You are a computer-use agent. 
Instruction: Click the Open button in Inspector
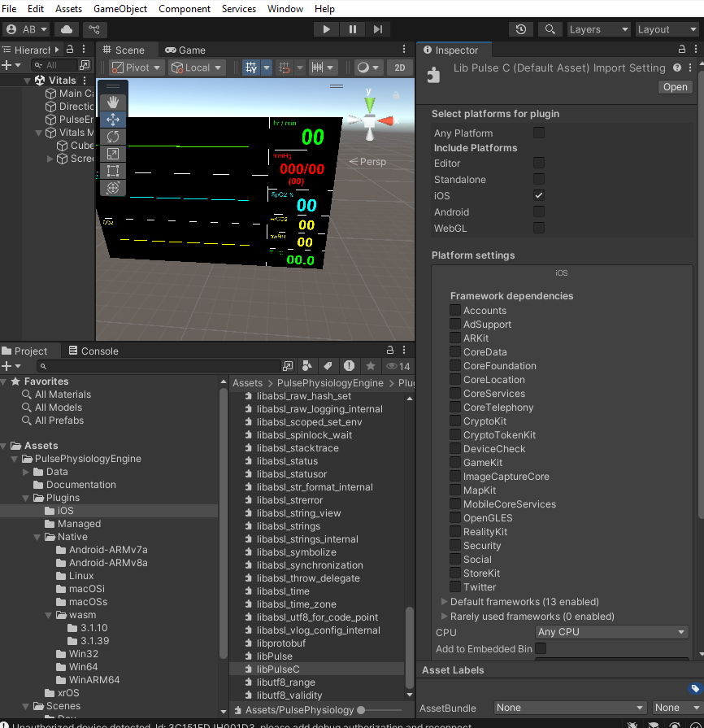coord(675,87)
